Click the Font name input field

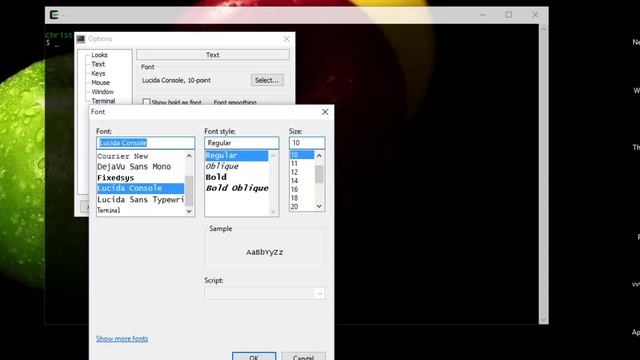[146, 143]
